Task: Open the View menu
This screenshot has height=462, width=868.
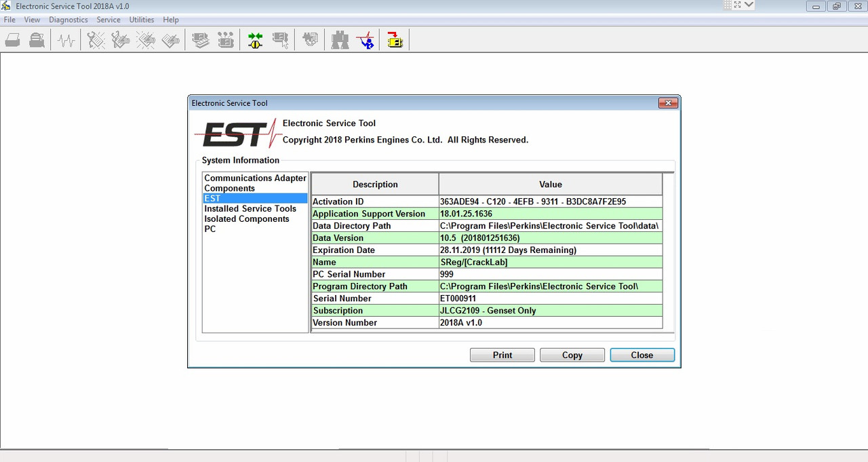Action: pyautogui.click(x=32, y=20)
